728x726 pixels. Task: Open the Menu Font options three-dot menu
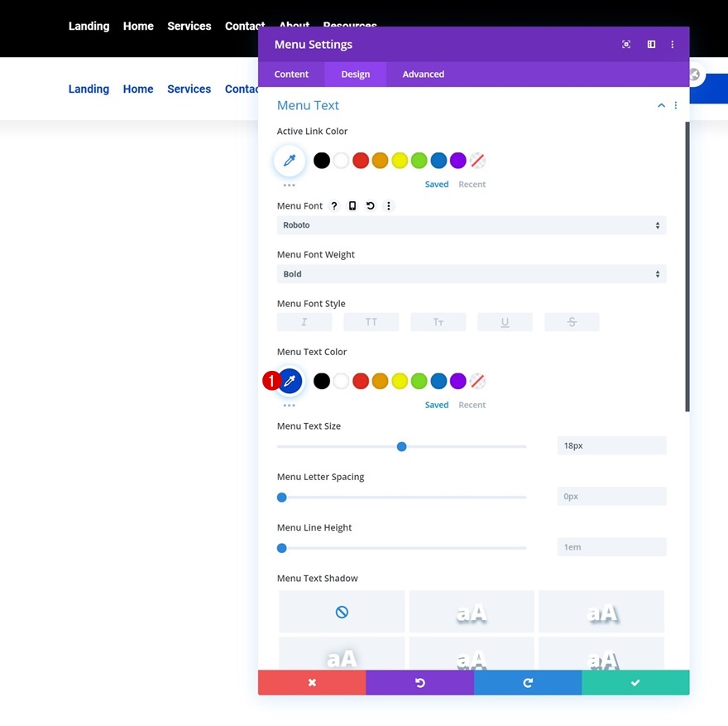[389, 205]
